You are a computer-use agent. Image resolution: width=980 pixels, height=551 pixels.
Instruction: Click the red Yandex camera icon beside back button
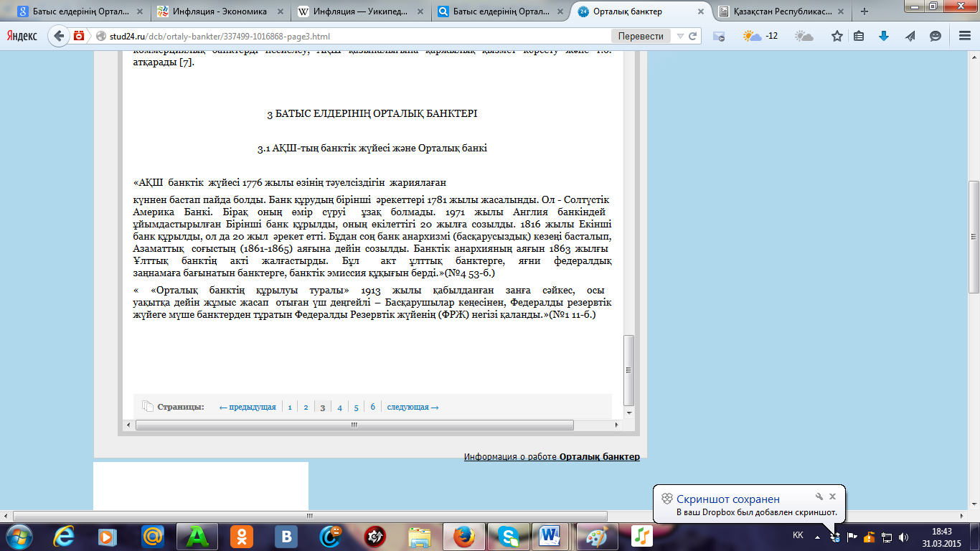(79, 36)
